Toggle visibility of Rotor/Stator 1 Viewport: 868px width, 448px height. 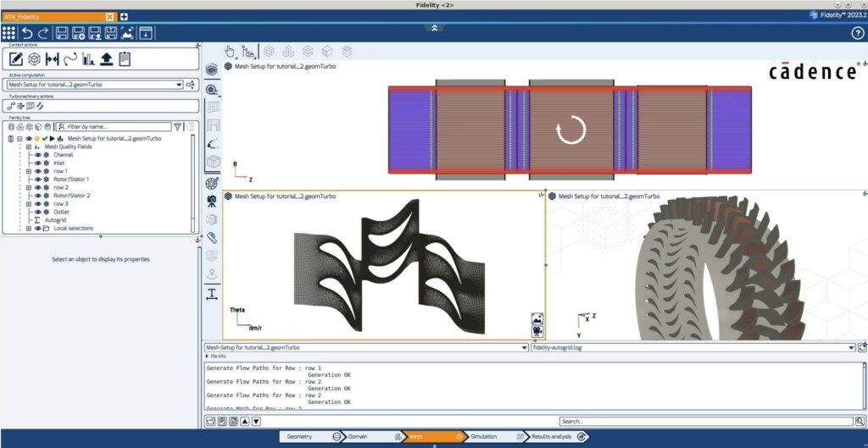[x=38, y=180]
